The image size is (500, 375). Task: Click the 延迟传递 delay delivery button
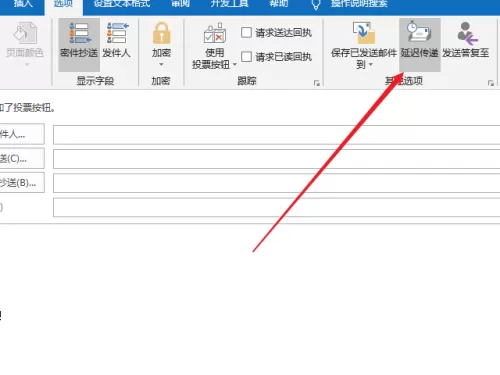coord(420,45)
